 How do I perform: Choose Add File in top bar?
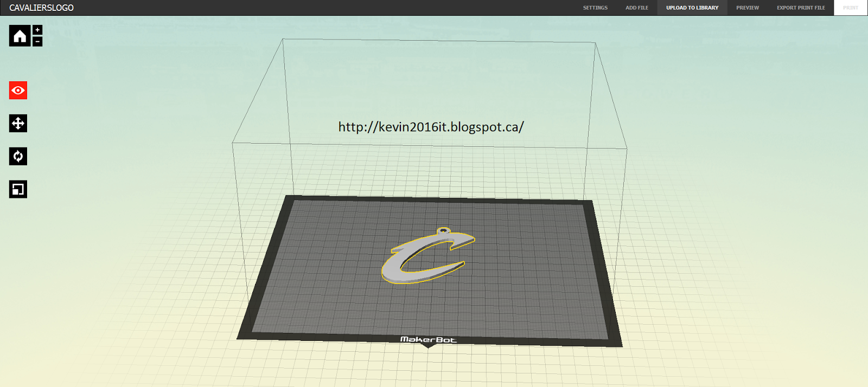pos(637,8)
